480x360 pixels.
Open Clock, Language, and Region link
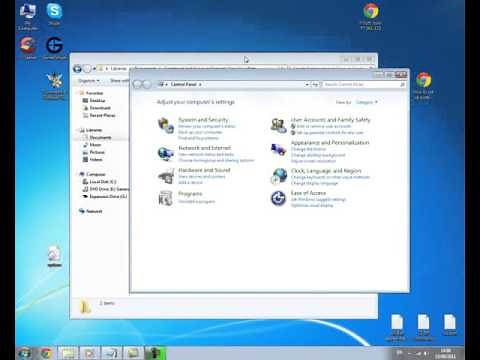point(326,171)
